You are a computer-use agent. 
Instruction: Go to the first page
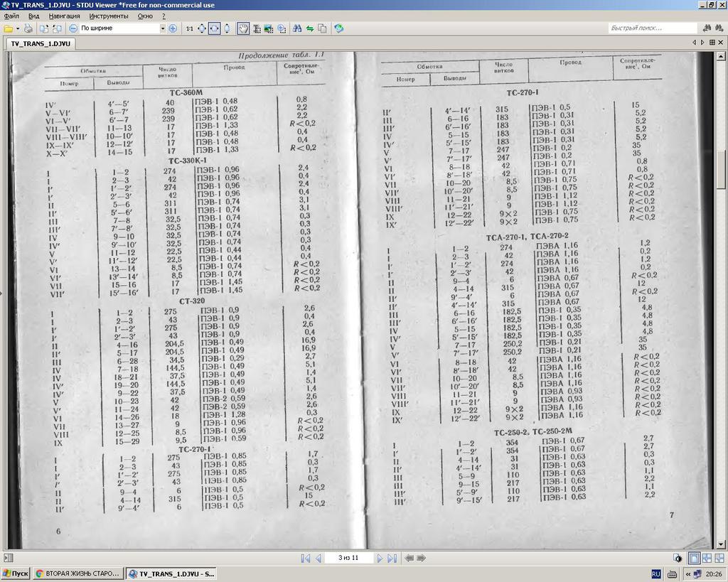306,559
